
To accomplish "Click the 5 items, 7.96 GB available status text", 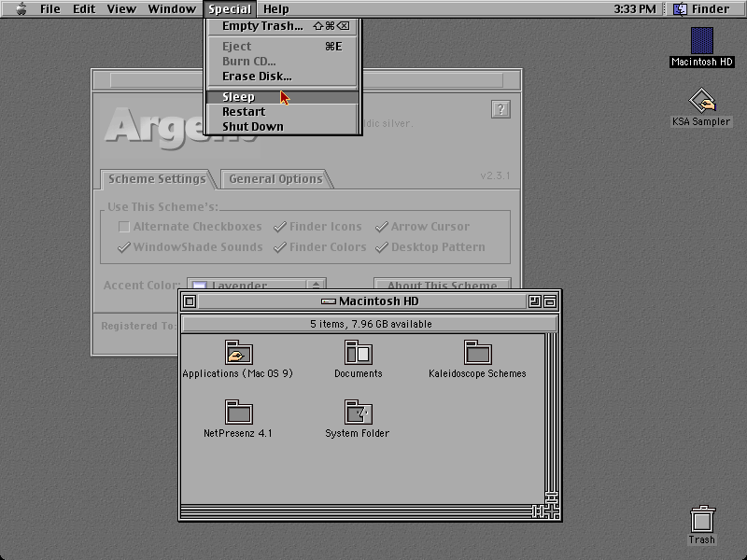I will click(x=371, y=324).
